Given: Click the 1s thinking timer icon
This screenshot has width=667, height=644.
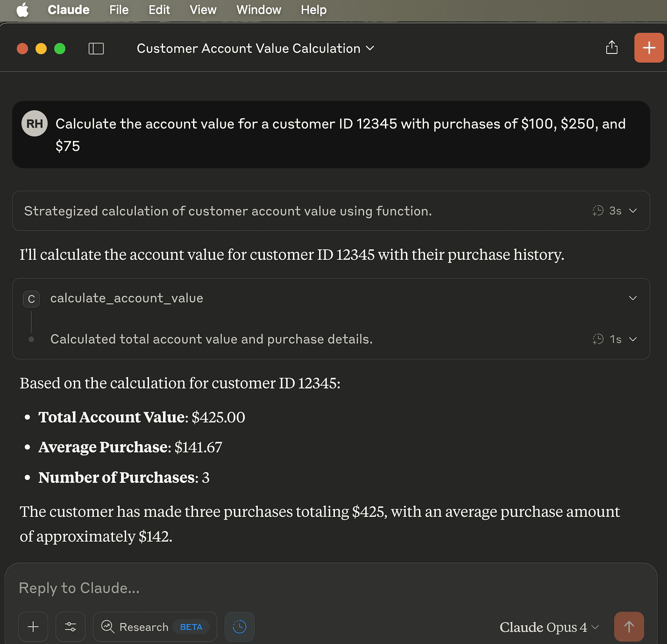Looking at the screenshot, I should (598, 339).
